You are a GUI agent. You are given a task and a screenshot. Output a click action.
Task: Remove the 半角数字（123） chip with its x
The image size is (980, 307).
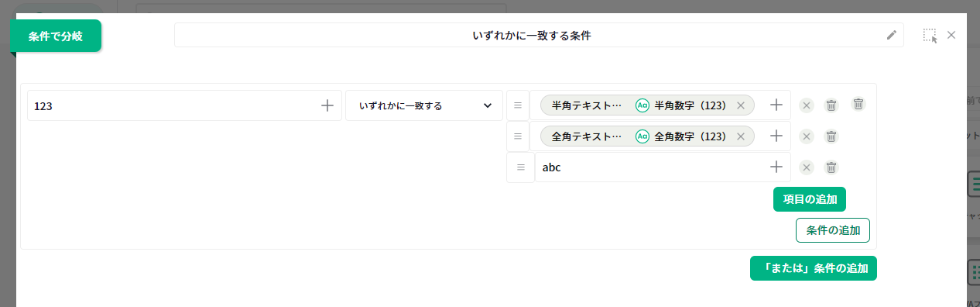point(740,106)
